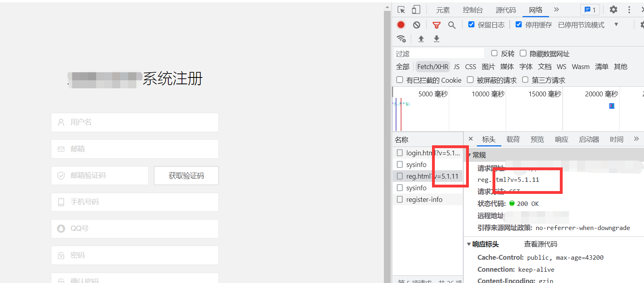Click the 获取验证码 button
Viewport: 644px width, 283px height.
tap(186, 176)
